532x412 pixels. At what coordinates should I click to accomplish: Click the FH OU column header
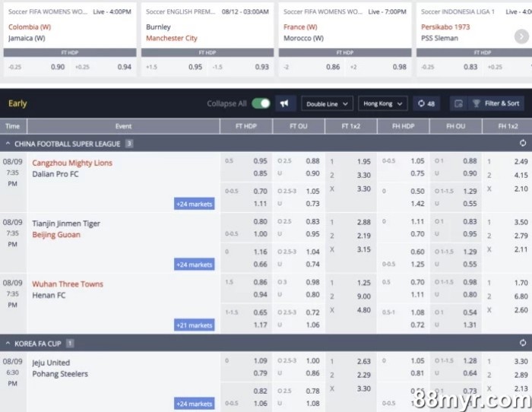pos(456,126)
